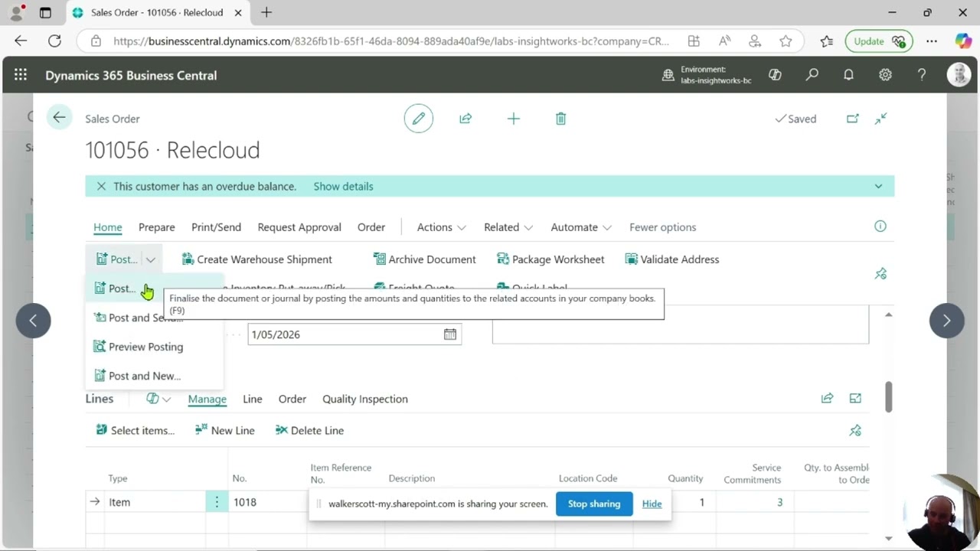Image resolution: width=980 pixels, height=551 pixels.
Task: Open the settings gear in Business Central
Action: pos(885,75)
